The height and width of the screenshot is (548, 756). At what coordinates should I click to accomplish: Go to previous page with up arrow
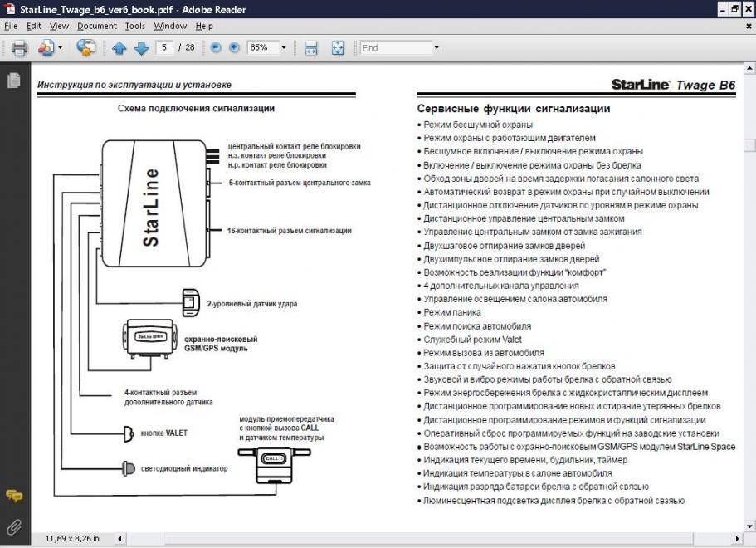119,48
